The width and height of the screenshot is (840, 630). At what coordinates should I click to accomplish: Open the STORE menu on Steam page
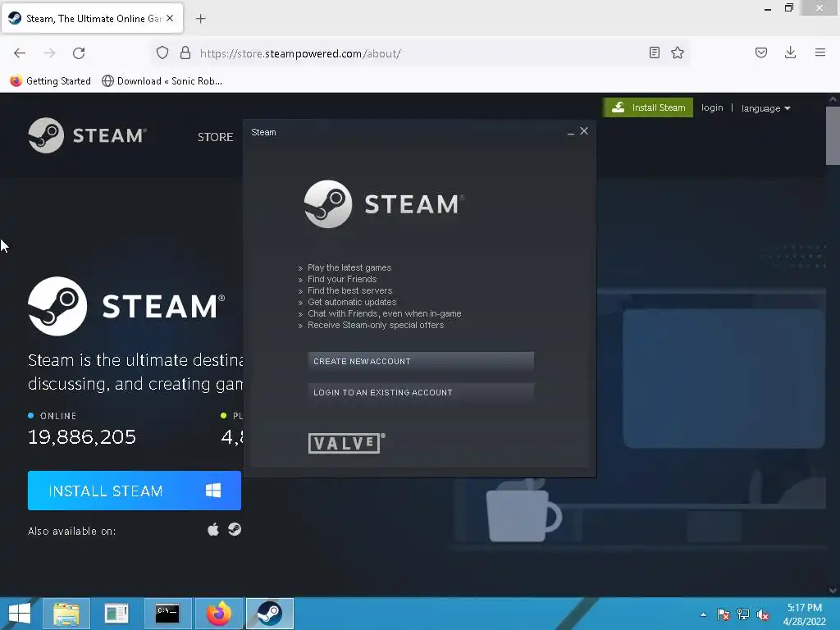pyautogui.click(x=216, y=137)
